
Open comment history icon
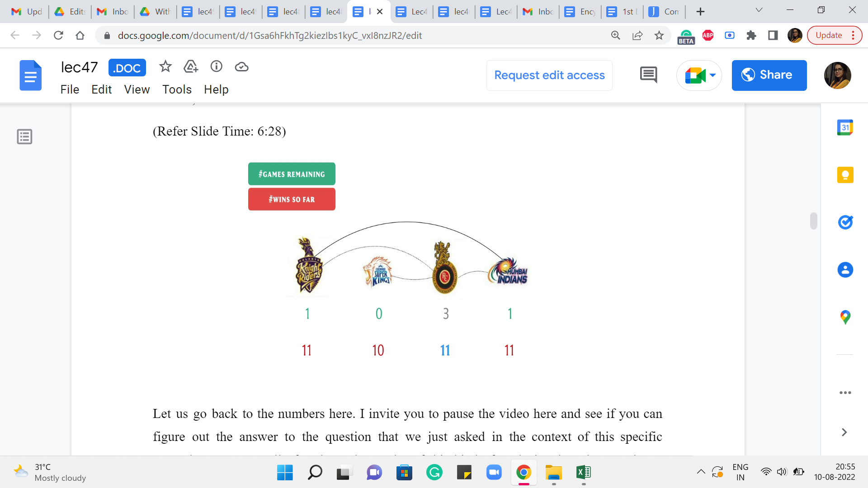coord(648,75)
